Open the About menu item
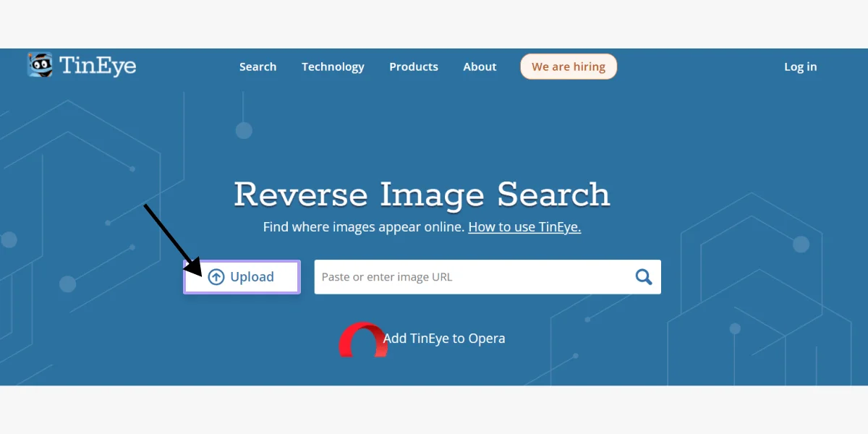The image size is (868, 434). 480,67
